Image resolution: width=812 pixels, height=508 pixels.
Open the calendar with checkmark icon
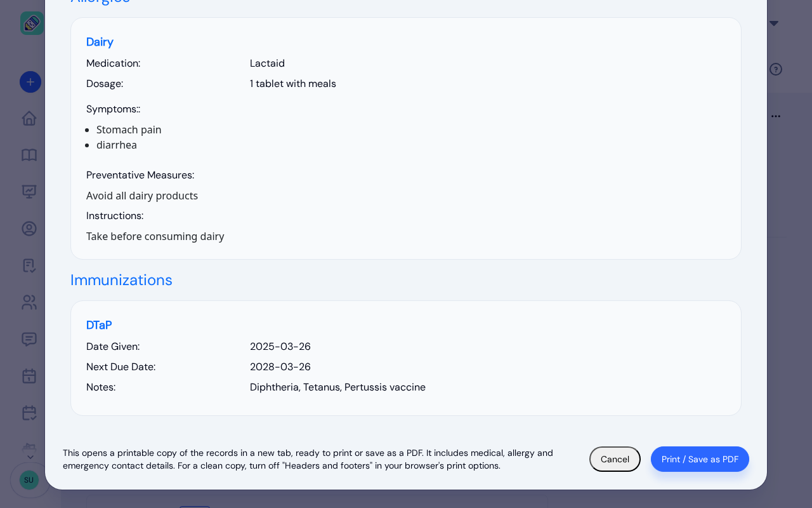click(29, 413)
